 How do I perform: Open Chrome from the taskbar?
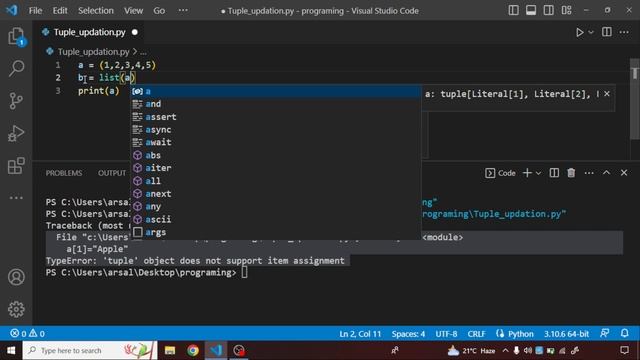tap(193, 350)
